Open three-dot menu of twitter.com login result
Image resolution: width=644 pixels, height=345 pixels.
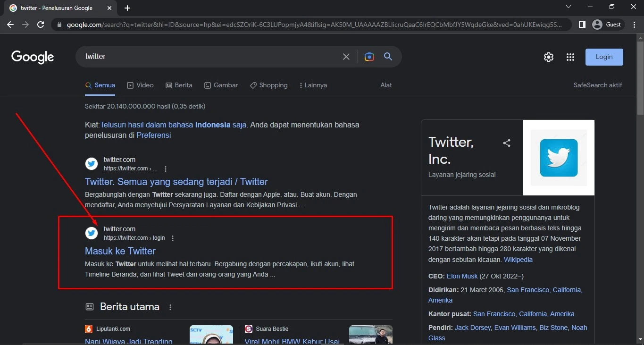tap(173, 238)
